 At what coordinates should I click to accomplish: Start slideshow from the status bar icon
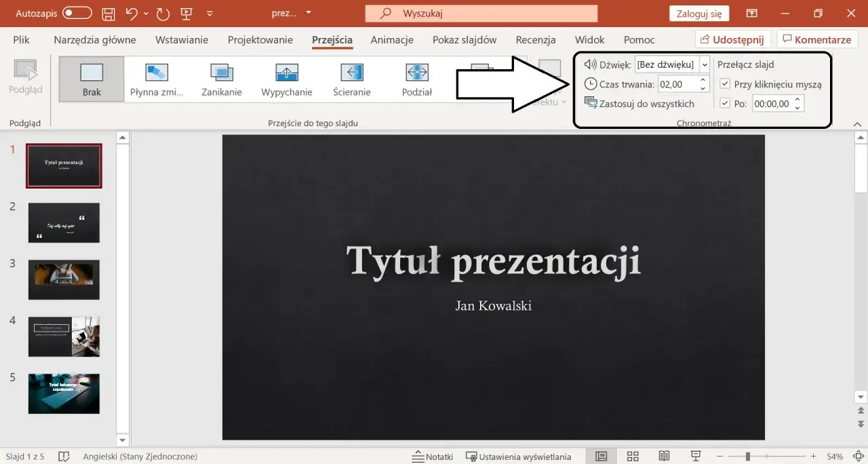click(695, 456)
